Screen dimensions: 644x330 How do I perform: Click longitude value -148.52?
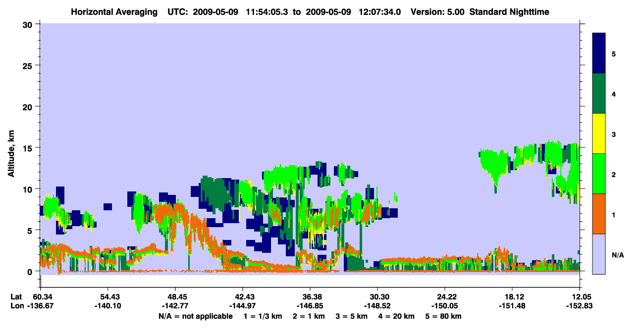[377, 306]
